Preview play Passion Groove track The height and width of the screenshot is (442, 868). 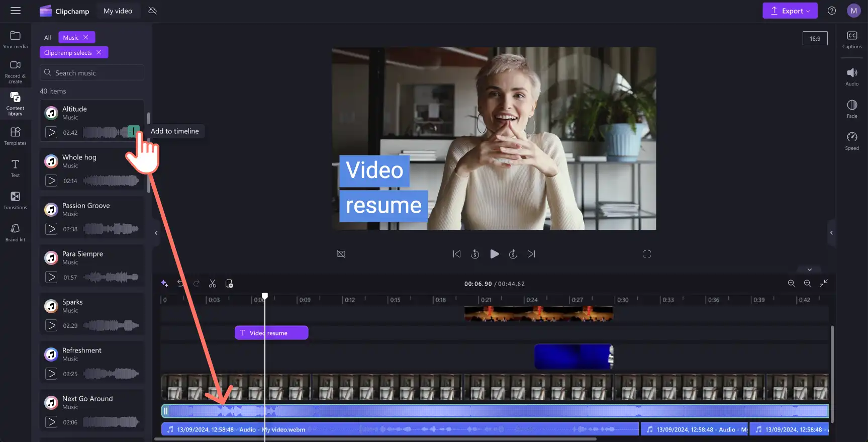[51, 229]
